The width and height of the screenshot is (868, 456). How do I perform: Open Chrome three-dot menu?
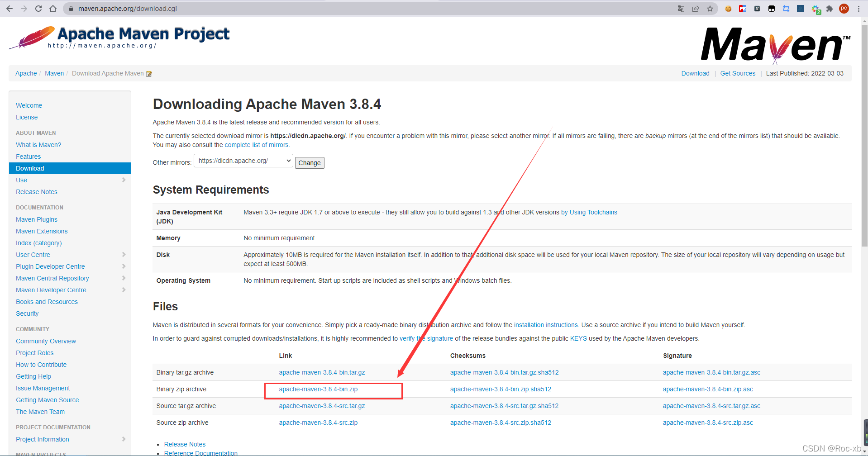[858, 9]
